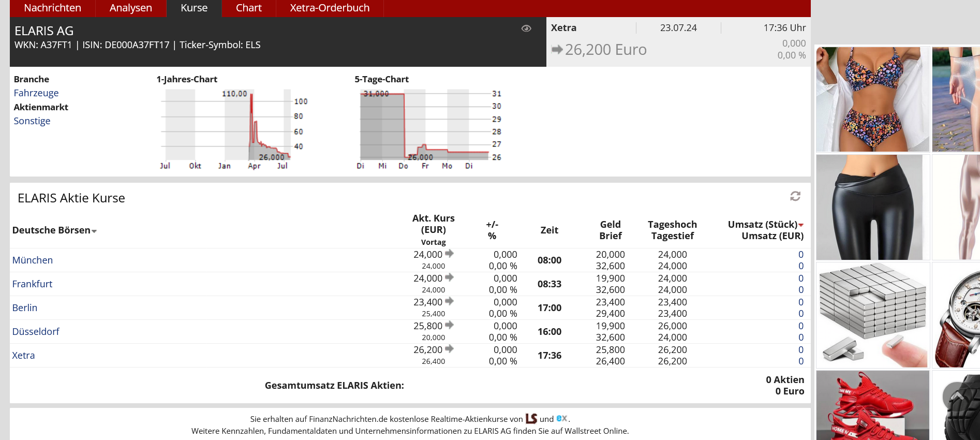Click the ex logo icon in footer
The width and height of the screenshot is (980, 440).
[x=561, y=418]
